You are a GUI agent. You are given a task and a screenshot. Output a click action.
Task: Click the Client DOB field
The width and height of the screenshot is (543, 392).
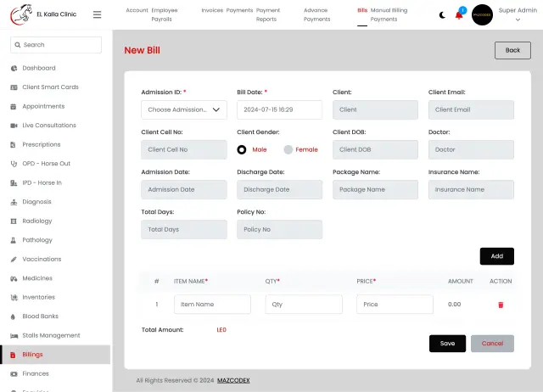[375, 149]
